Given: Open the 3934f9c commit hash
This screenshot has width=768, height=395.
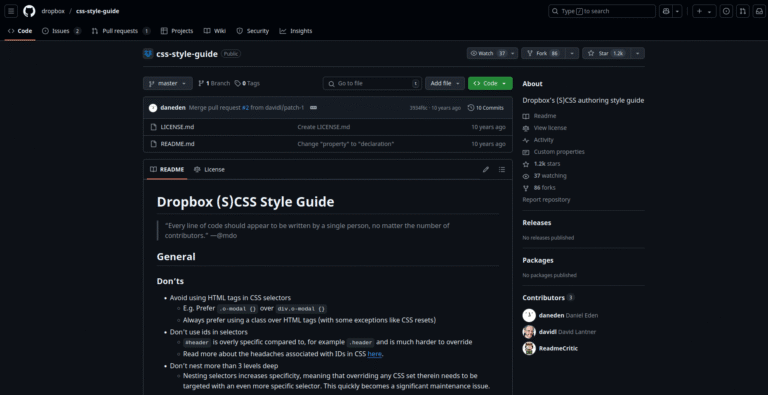Looking at the screenshot, I should (419, 108).
